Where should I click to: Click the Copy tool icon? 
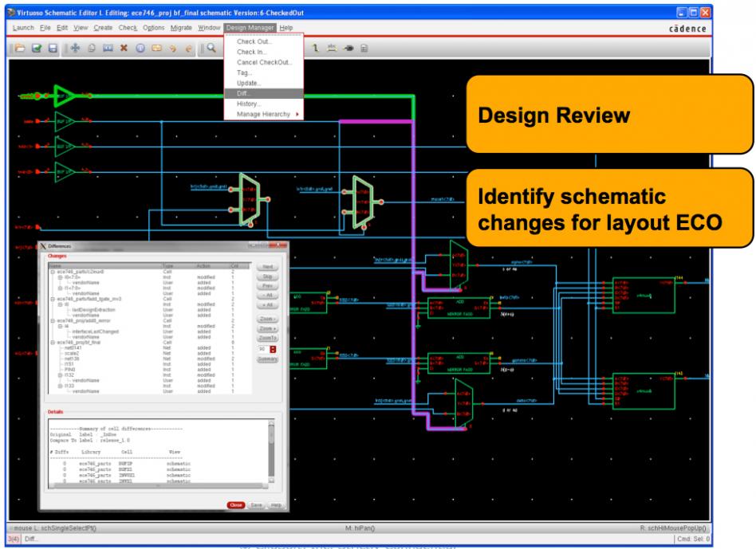pos(92,48)
